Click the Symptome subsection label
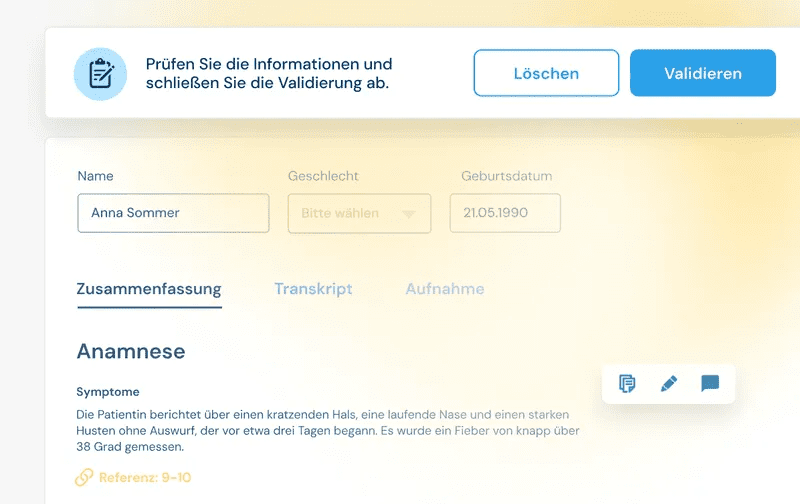 (x=108, y=392)
